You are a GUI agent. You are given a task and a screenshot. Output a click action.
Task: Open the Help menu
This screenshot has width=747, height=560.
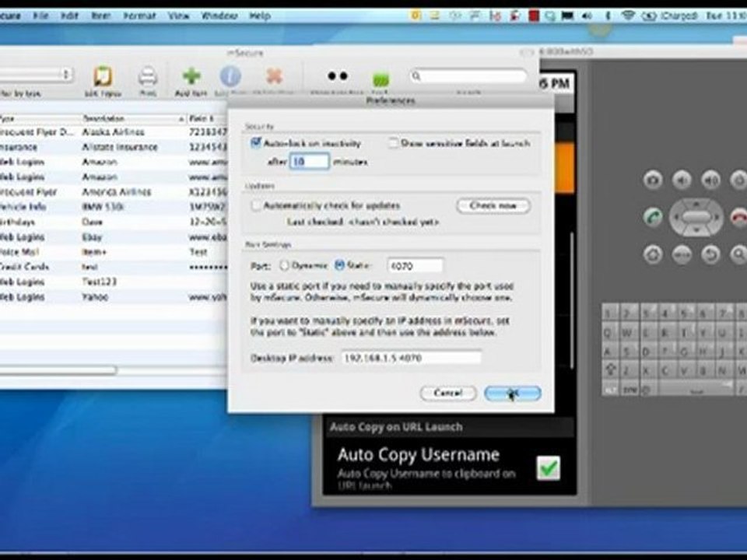[x=260, y=16]
